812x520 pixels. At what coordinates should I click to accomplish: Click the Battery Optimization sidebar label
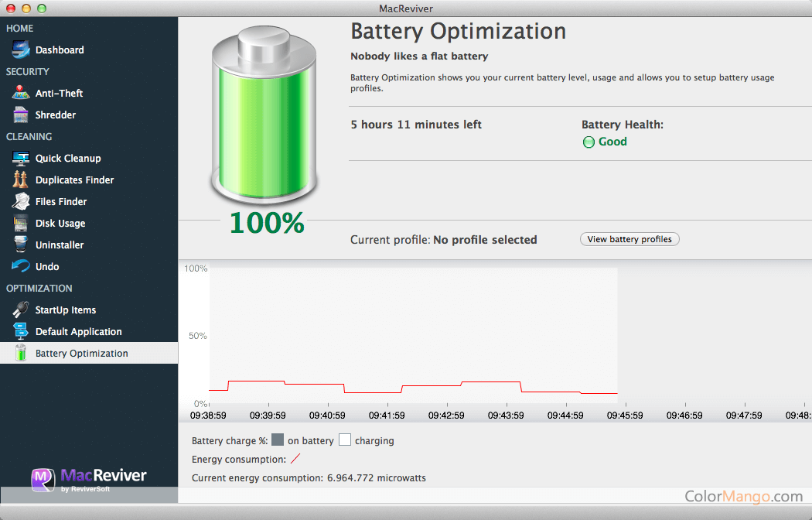[82, 353]
